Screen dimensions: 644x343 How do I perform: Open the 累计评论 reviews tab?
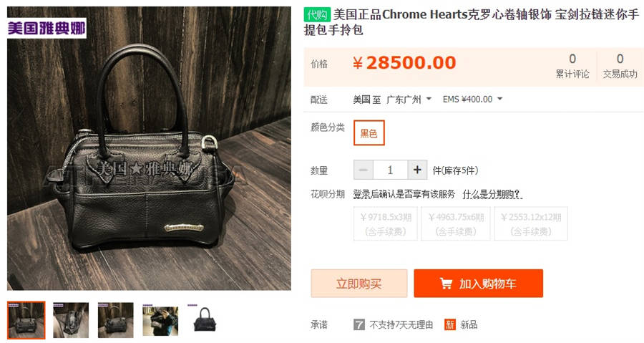click(x=572, y=67)
